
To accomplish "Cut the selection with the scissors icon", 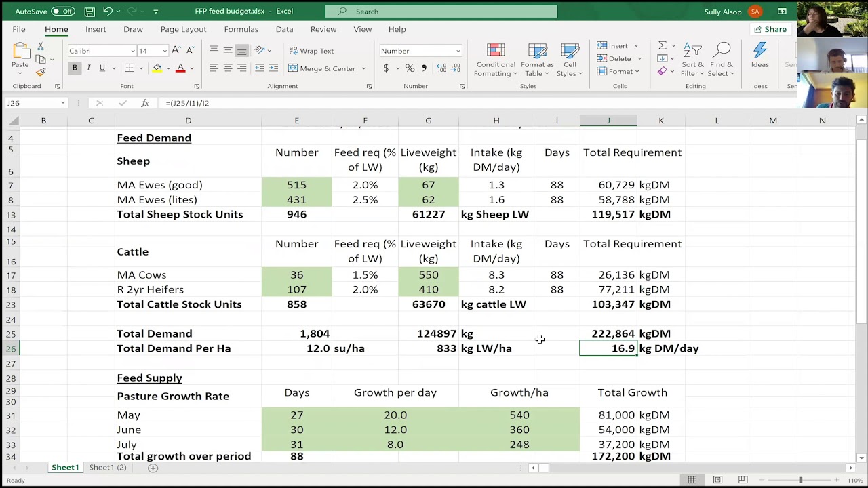I will (x=41, y=46).
